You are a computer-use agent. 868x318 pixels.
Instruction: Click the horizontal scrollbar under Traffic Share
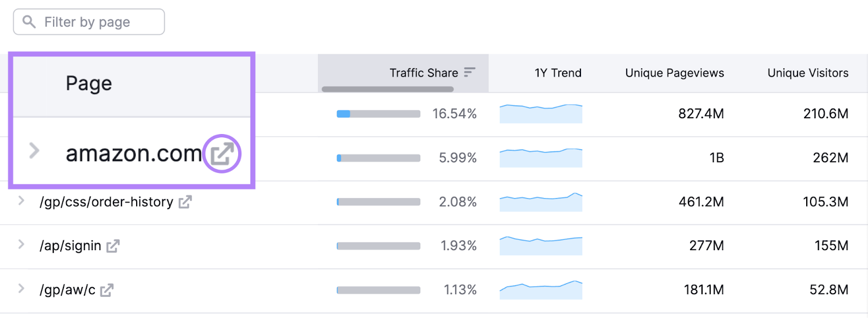pos(387,89)
